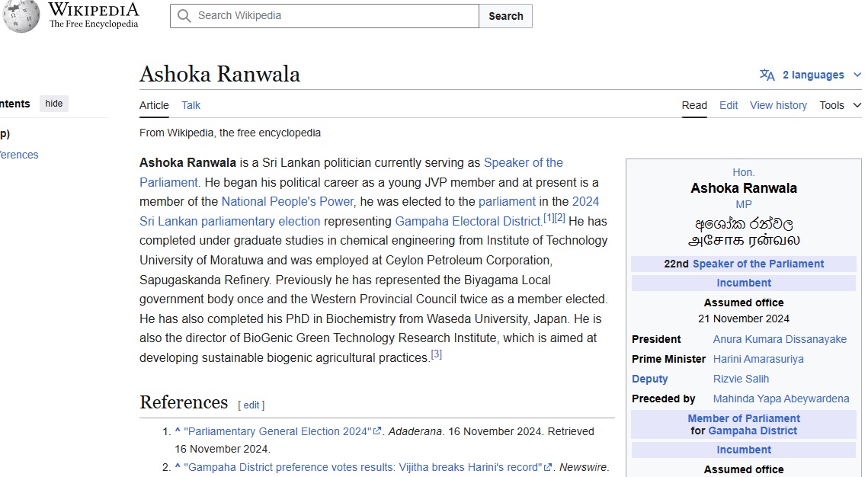
Task: Click the edit link beside References heading
Action: 251,405
